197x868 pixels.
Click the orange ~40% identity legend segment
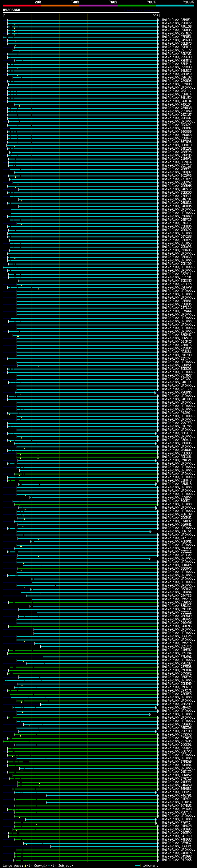pyautogui.click(x=60, y=6)
